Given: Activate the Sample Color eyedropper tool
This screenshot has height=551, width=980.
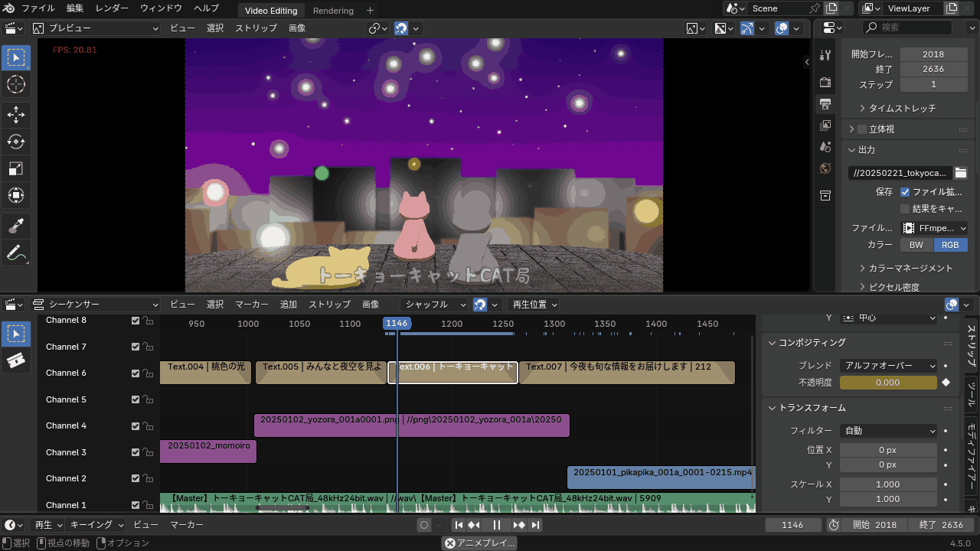Looking at the screenshot, I should 15,226.
